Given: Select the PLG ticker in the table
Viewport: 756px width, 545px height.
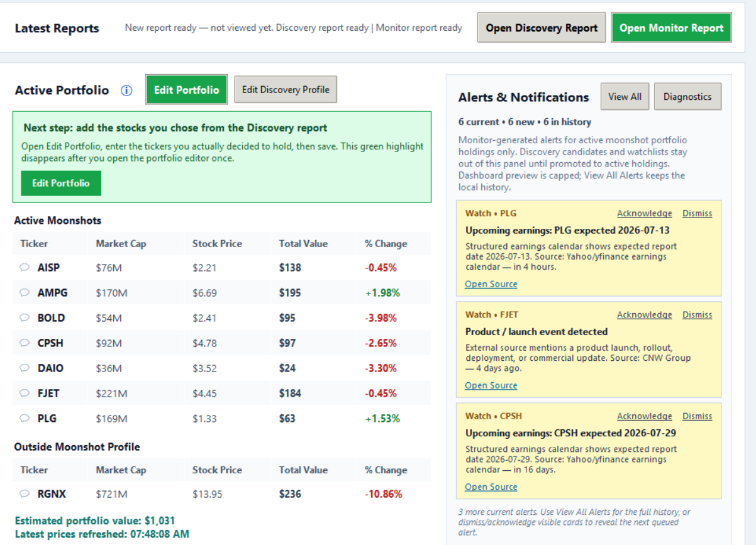Looking at the screenshot, I should 47,419.
